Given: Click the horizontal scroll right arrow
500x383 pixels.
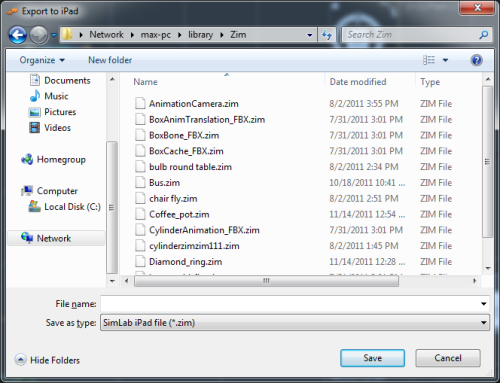Looking at the screenshot, I should point(475,281).
